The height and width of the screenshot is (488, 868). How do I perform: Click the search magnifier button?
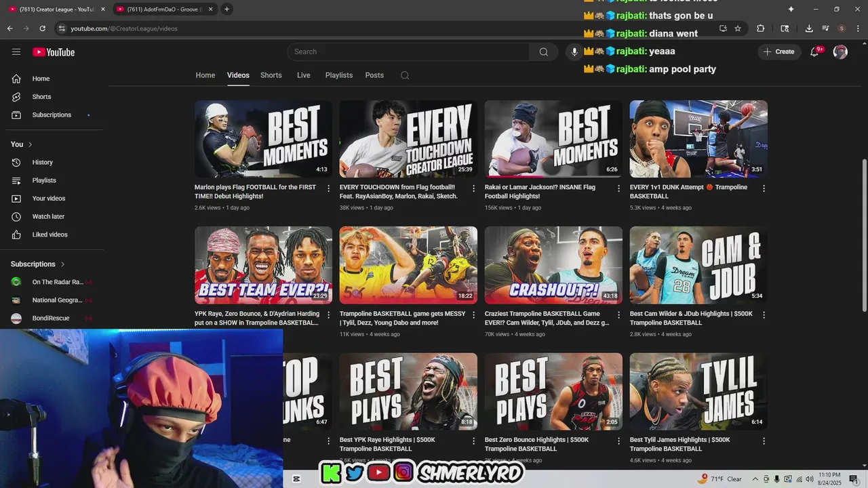pyautogui.click(x=543, y=52)
